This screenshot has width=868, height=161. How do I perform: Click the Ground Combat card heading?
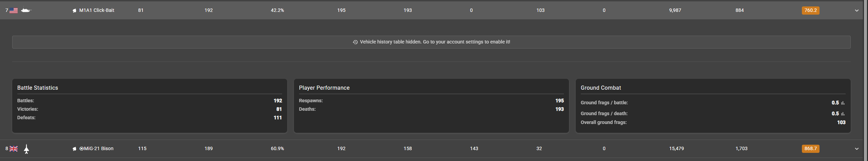[601, 88]
